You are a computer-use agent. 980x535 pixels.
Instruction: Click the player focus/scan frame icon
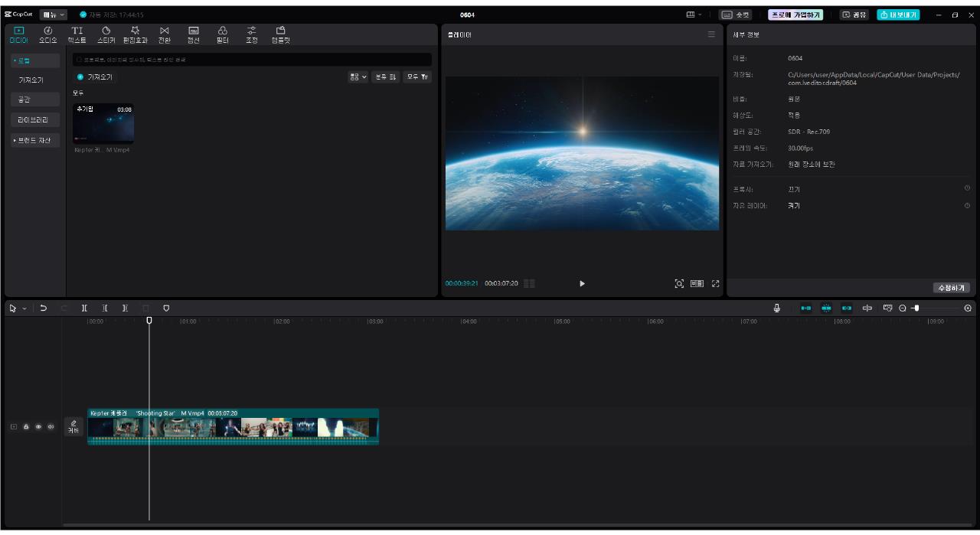point(679,283)
